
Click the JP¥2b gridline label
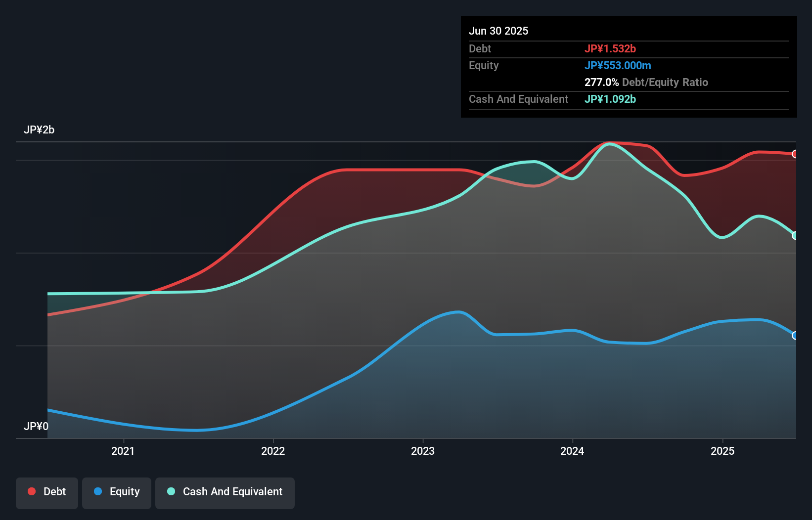[x=40, y=130]
